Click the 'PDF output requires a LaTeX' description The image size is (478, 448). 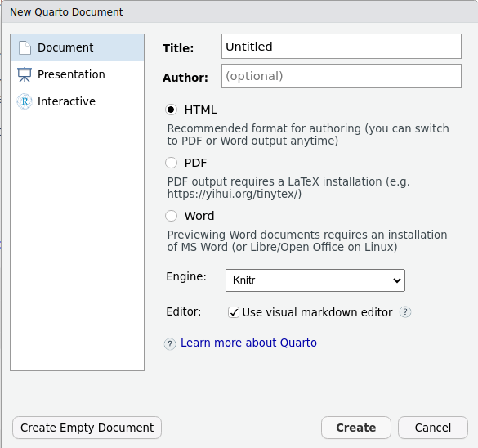pos(288,187)
